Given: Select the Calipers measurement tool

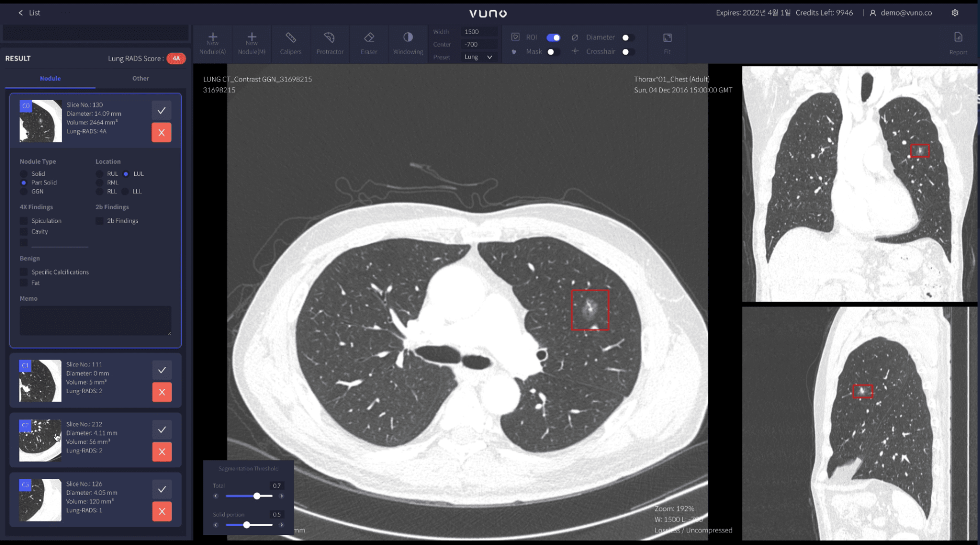Looking at the screenshot, I should [x=291, y=43].
